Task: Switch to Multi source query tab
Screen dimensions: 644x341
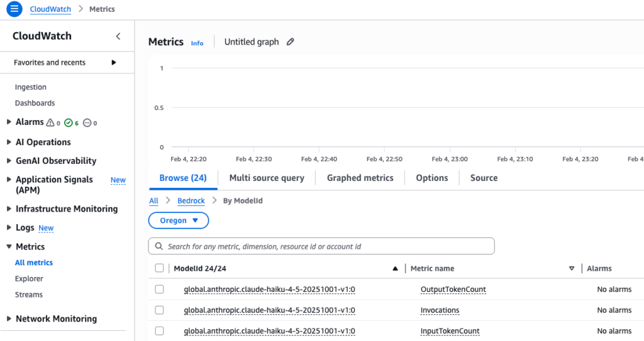Action: [267, 178]
